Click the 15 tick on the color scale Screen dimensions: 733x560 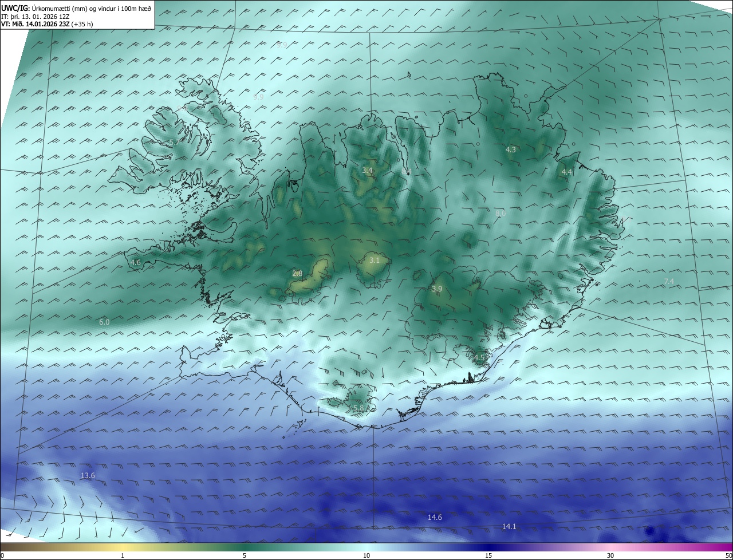coord(488,555)
